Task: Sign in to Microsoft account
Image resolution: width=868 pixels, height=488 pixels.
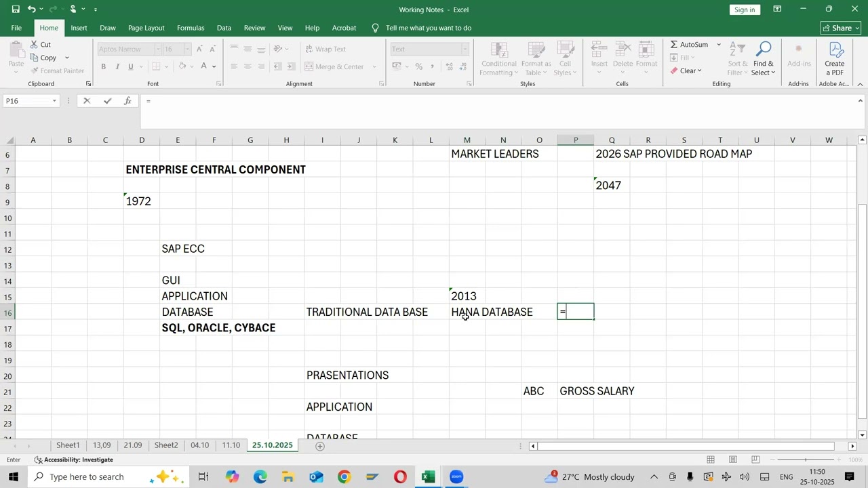Action: click(x=745, y=9)
